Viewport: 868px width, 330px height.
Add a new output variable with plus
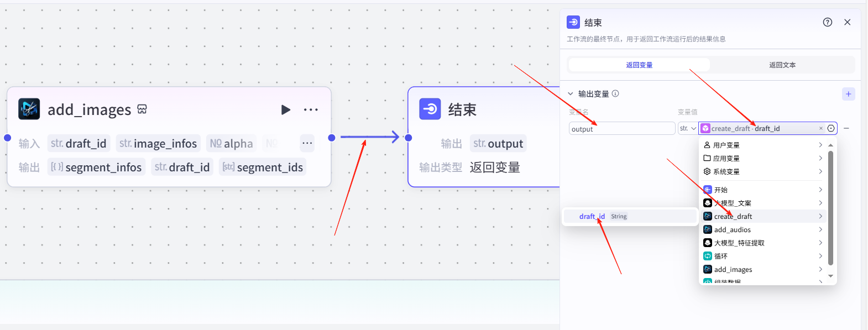[x=848, y=94]
